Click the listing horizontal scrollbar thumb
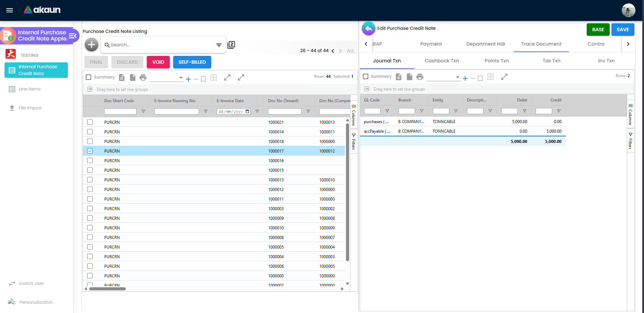The image size is (644, 313). pos(108,289)
